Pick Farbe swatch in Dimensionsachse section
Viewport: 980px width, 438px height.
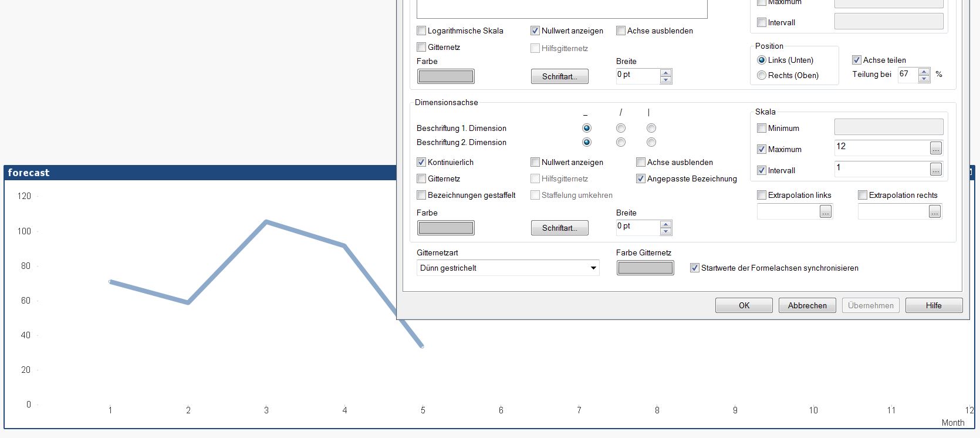(446, 228)
